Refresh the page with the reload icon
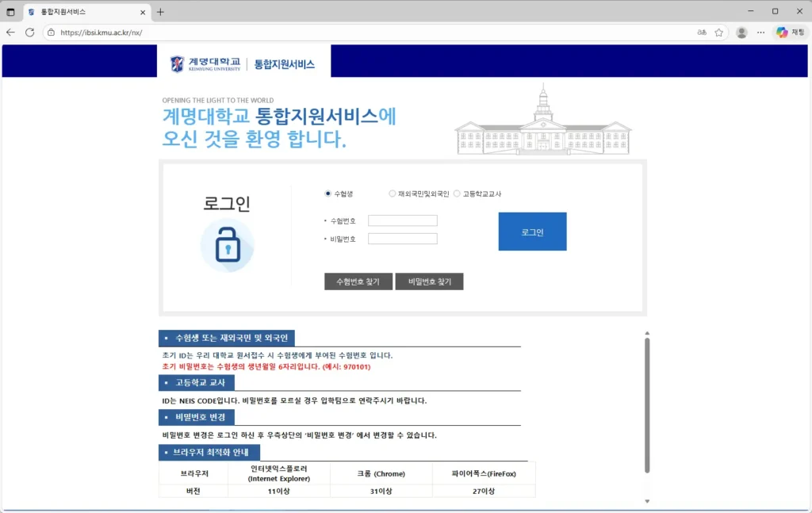This screenshot has height=513, width=812. tap(30, 33)
